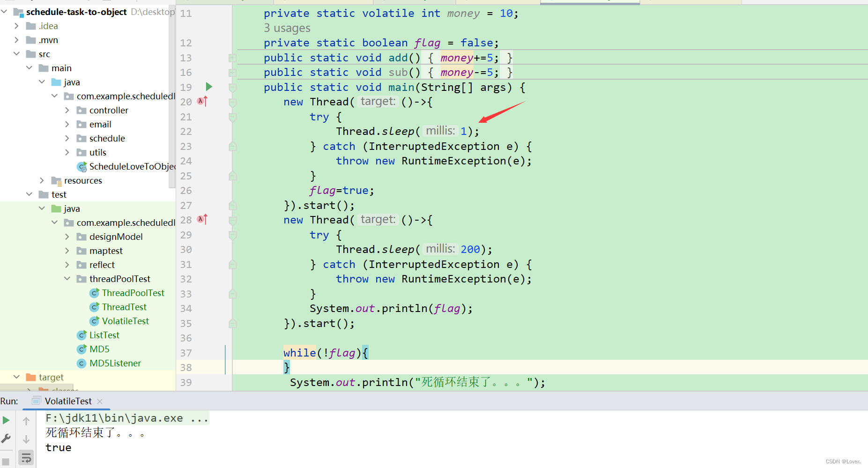Screen dimensions: 868x468
Task: Open ListTest class file
Action: point(104,335)
